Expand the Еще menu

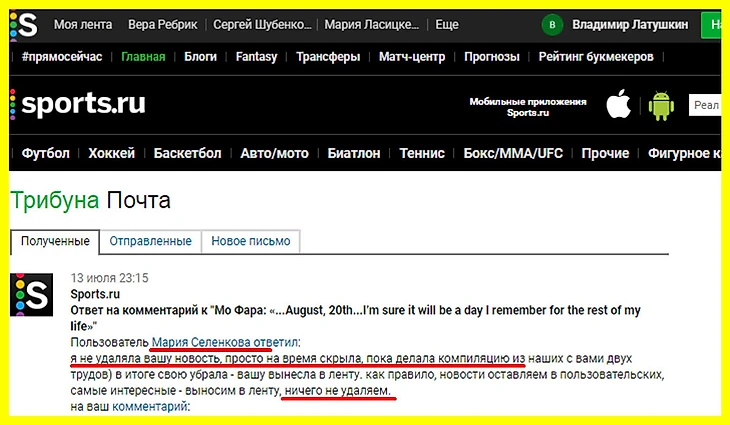pos(446,25)
